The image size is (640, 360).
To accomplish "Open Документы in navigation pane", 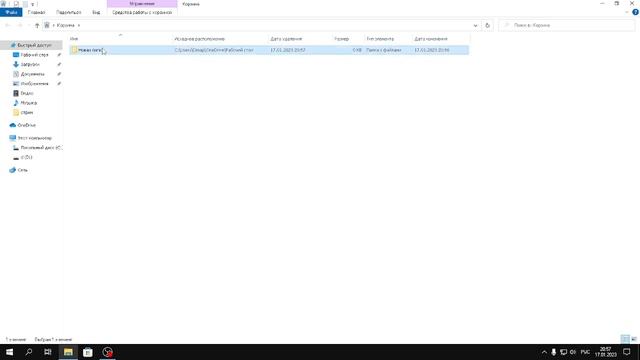I will [x=32, y=74].
